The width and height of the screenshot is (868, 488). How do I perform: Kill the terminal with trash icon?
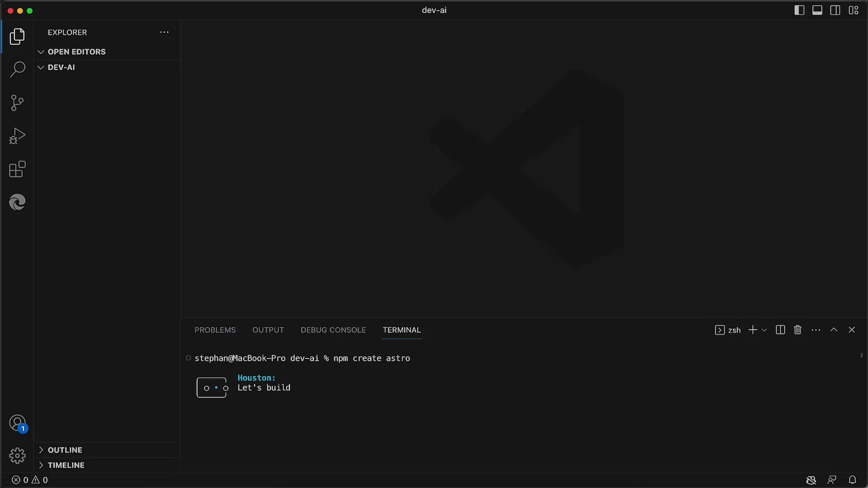click(x=798, y=330)
